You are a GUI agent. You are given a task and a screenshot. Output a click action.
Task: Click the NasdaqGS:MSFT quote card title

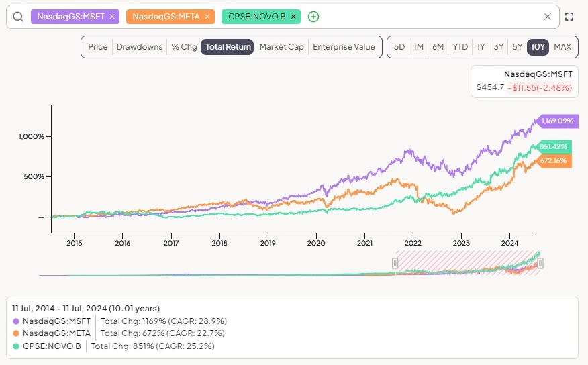coord(538,74)
